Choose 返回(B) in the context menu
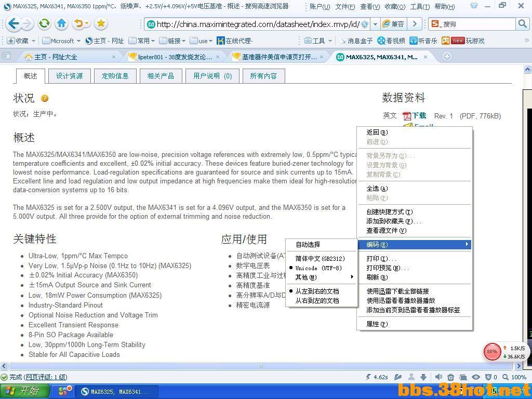Image resolution: width=532 pixels, height=399 pixels. click(x=415, y=132)
